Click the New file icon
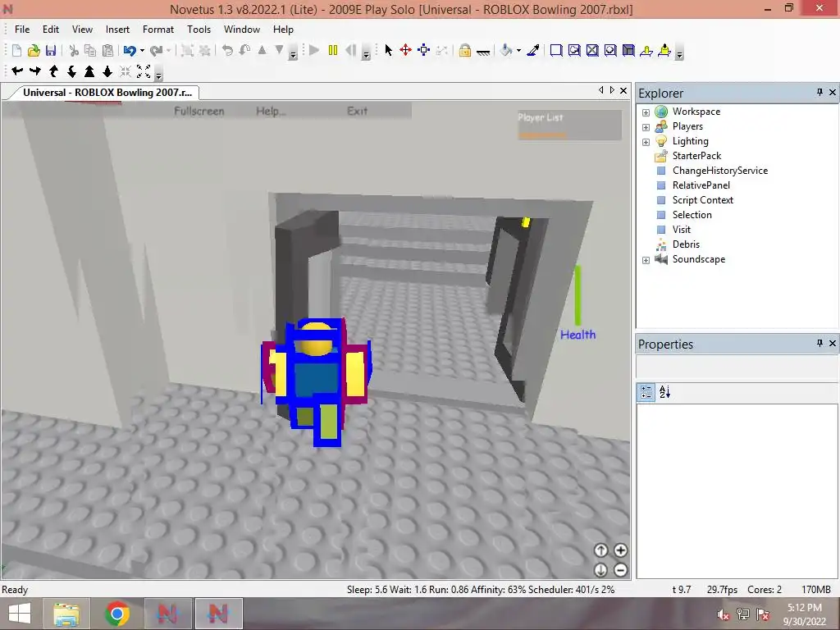The height and width of the screenshot is (630, 840). point(16,50)
